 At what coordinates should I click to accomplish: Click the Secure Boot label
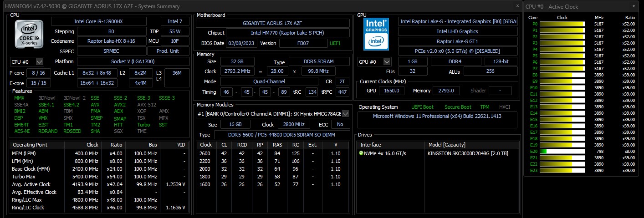pyautogui.click(x=458, y=107)
